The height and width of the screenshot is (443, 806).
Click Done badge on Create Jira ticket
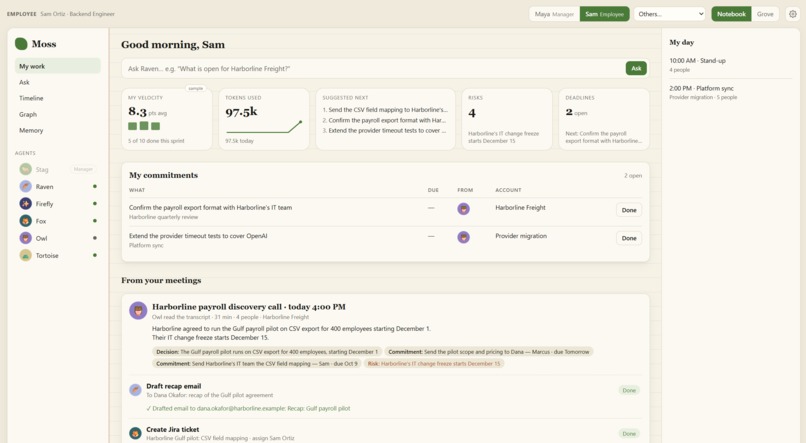click(629, 434)
